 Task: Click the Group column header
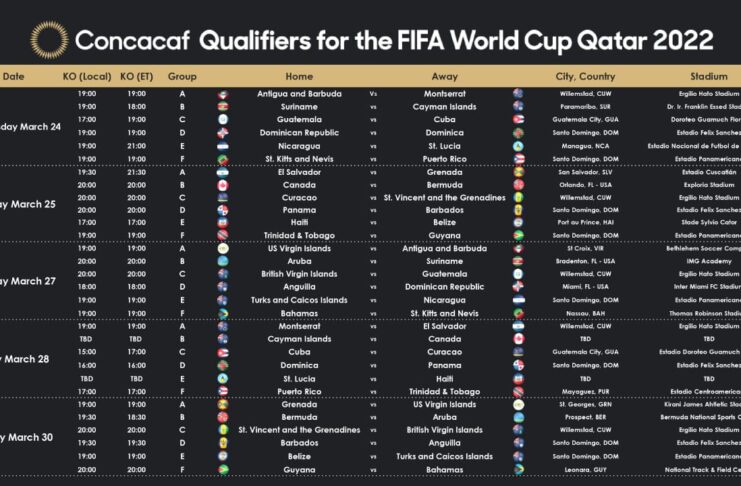182,76
